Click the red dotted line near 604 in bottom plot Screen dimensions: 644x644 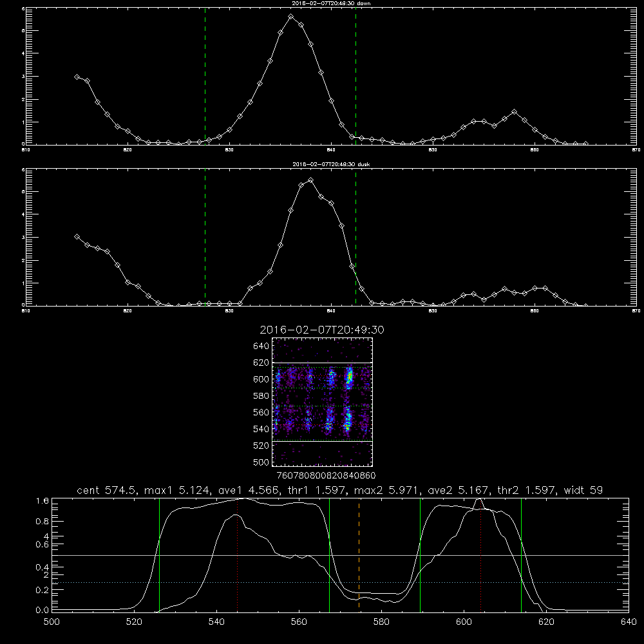480,554
